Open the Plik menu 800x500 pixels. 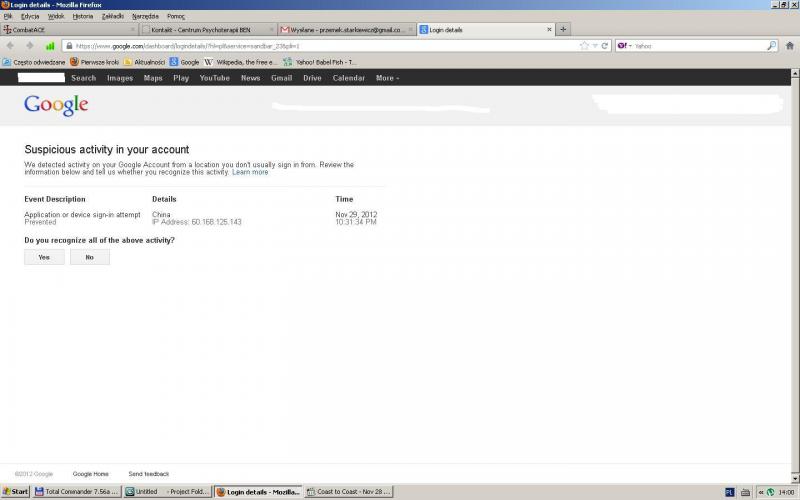8,16
